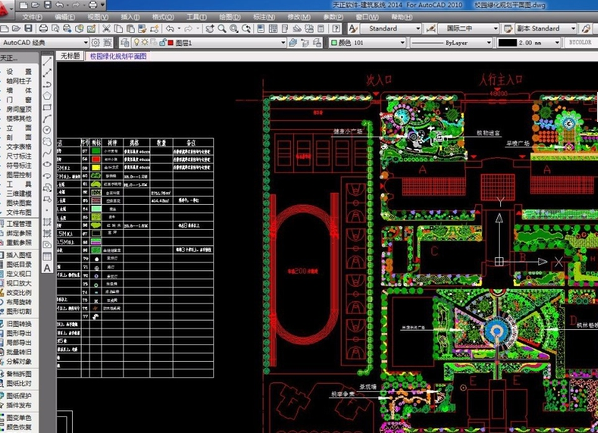598x433 pixels.
Task: Click 颜色恢复 in the 天正 panel
Action: coord(19,427)
